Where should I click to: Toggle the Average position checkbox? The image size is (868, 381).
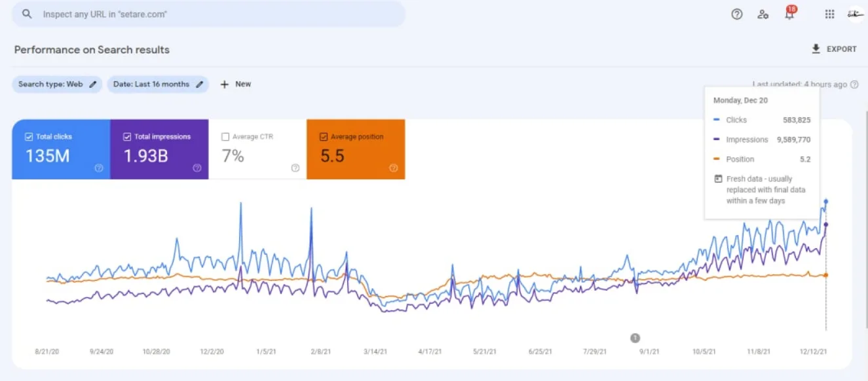(324, 137)
